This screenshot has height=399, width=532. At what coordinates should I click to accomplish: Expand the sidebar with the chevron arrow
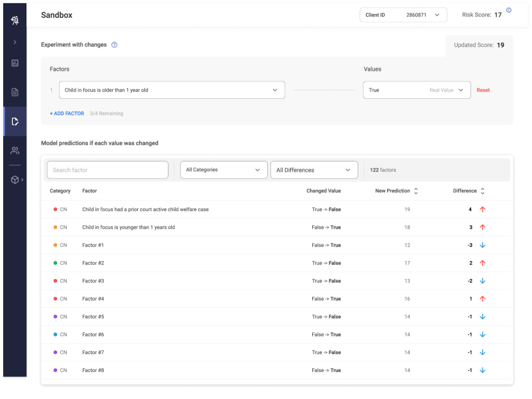click(x=15, y=42)
